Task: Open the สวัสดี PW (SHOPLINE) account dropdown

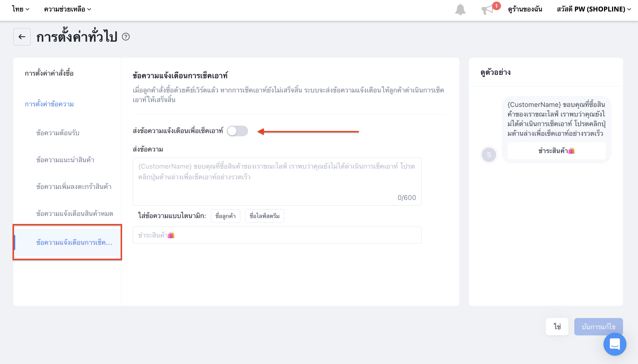Action: (x=594, y=9)
